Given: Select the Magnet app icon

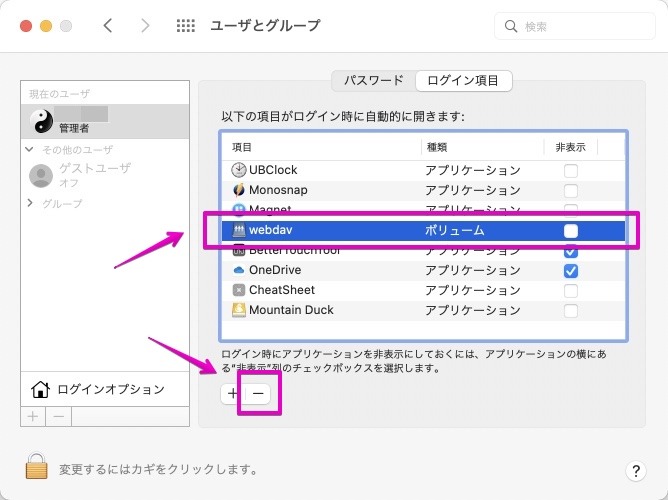Looking at the screenshot, I should 239,209.
